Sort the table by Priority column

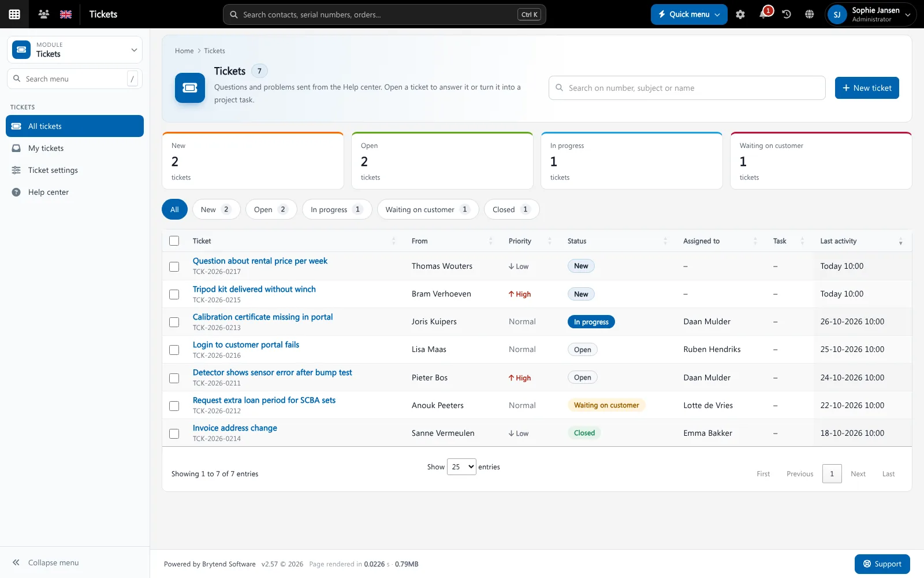click(530, 241)
